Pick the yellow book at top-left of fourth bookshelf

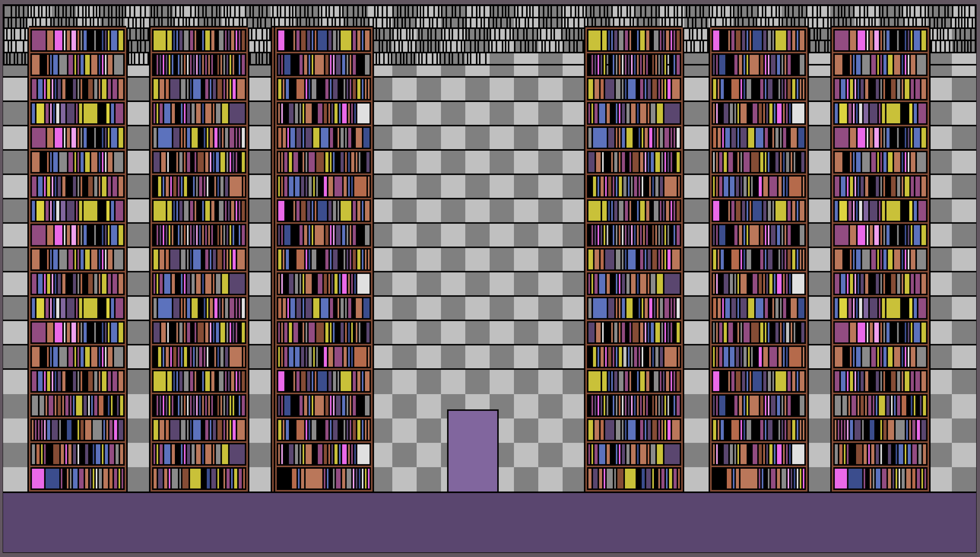click(594, 40)
